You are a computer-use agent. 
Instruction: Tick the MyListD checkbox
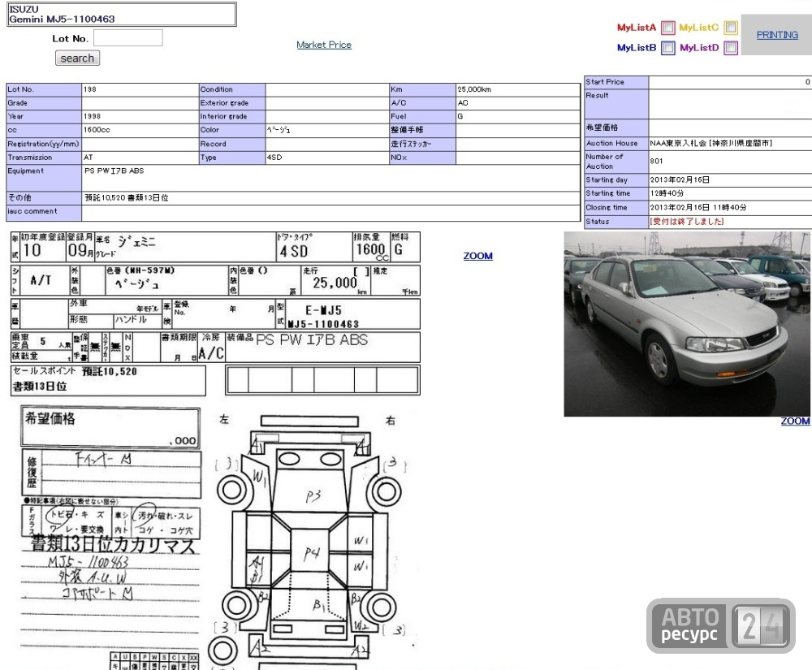coord(731,48)
